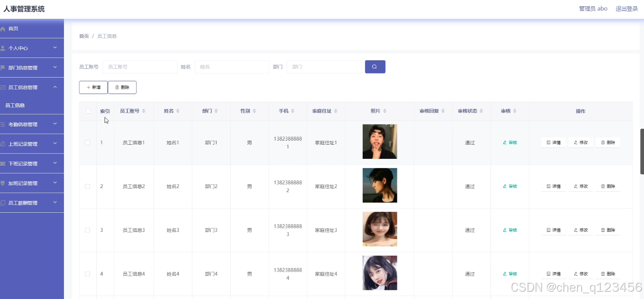Collapse 员工信息管理 chevron
644x299 pixels.
click(55, 87)
